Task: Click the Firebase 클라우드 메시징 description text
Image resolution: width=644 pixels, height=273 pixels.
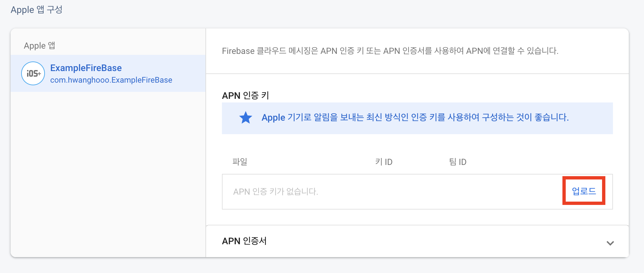Action: [x=390, y=51]
